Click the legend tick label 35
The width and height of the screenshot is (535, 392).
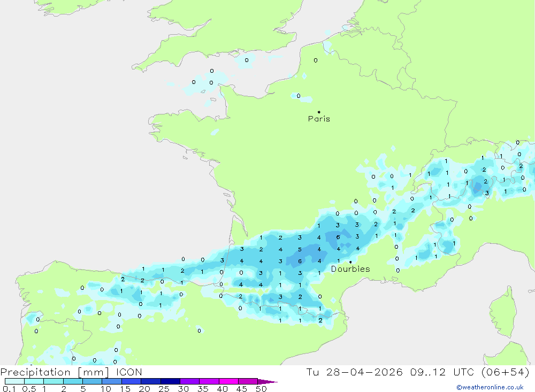click(x=203, y=389)
